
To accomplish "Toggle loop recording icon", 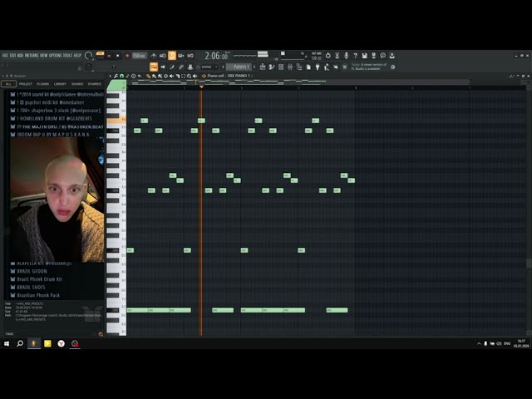I will 190,56.
